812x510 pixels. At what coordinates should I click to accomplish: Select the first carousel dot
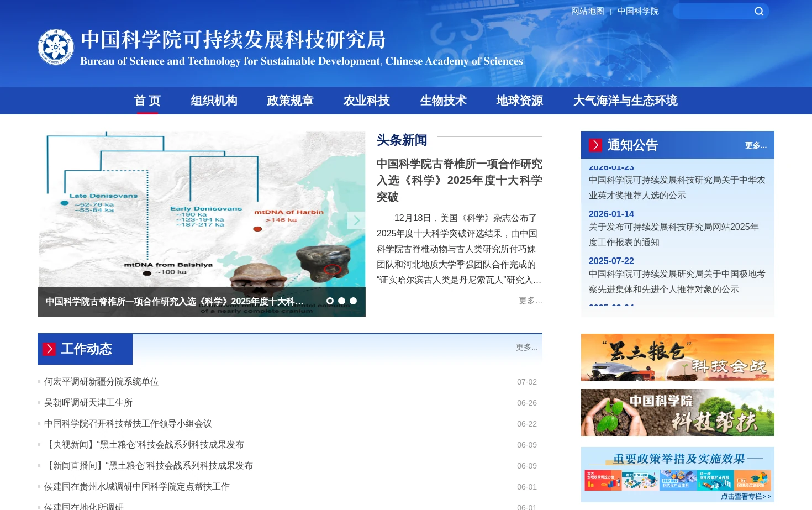click(x=330, y=301)
